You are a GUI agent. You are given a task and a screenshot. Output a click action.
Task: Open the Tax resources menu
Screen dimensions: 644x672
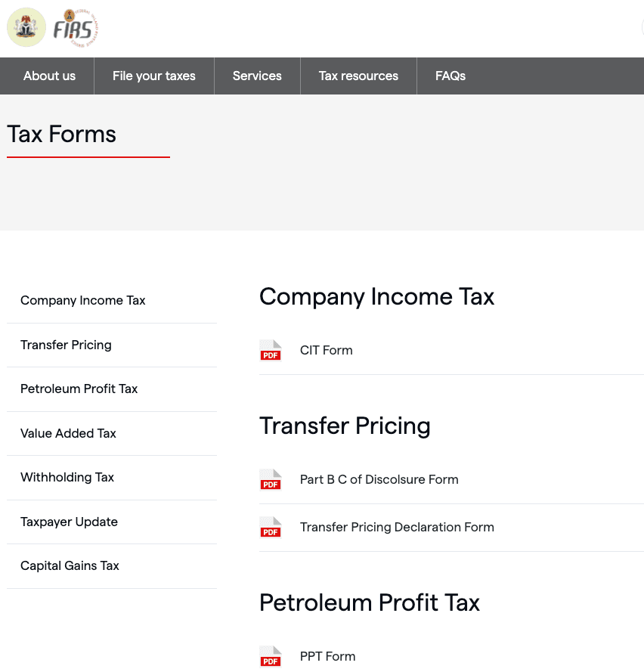[358, 76]
